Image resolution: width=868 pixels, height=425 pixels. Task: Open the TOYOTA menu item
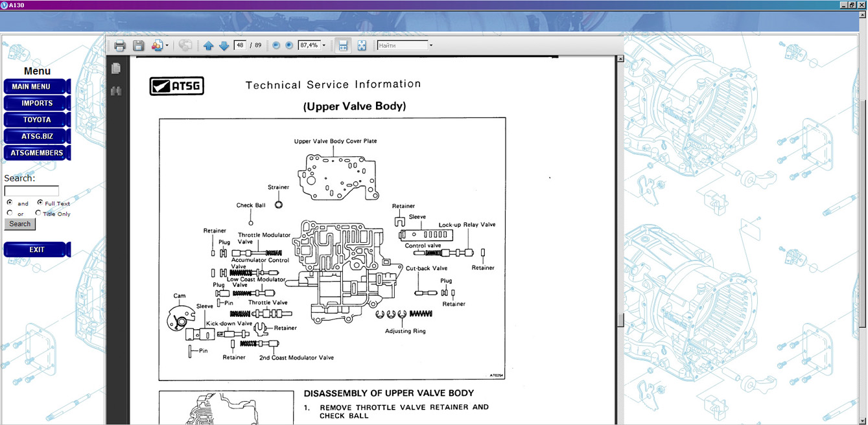pos(37,120)
